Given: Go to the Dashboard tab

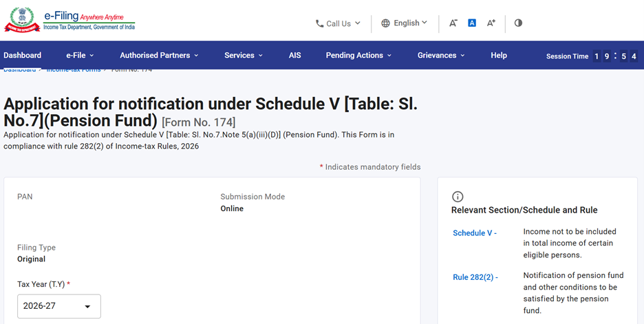Looking at the screenshot, I should tap(22, 55).
